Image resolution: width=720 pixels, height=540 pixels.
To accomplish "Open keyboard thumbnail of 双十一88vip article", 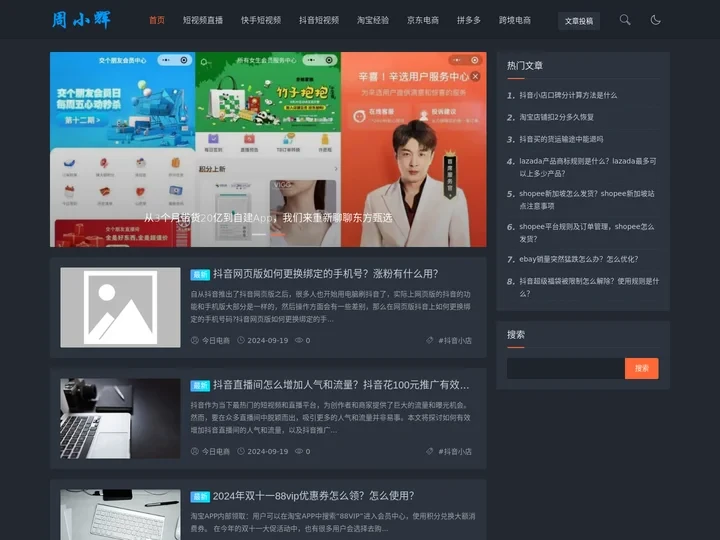I will [x=120, y=514].
